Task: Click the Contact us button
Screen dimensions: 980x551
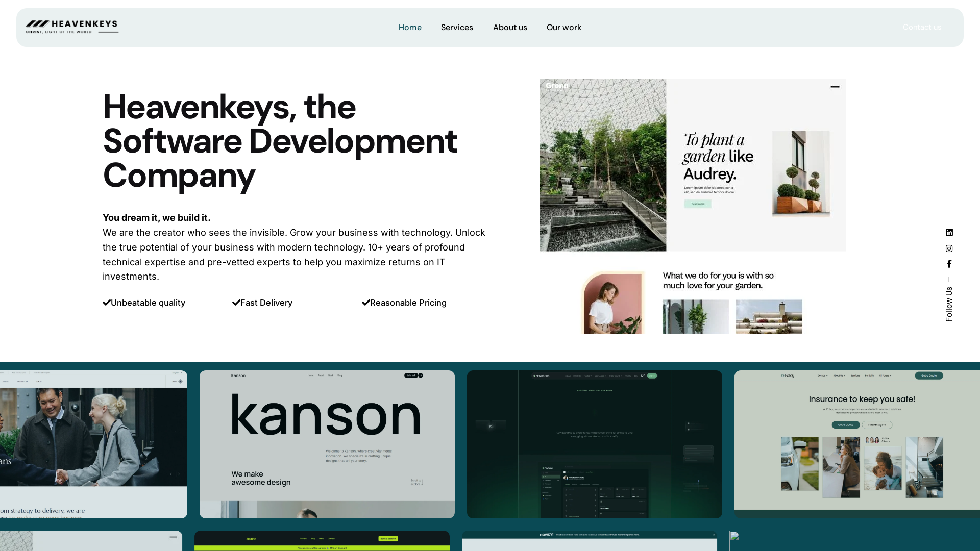Action: tap(921, 28)
